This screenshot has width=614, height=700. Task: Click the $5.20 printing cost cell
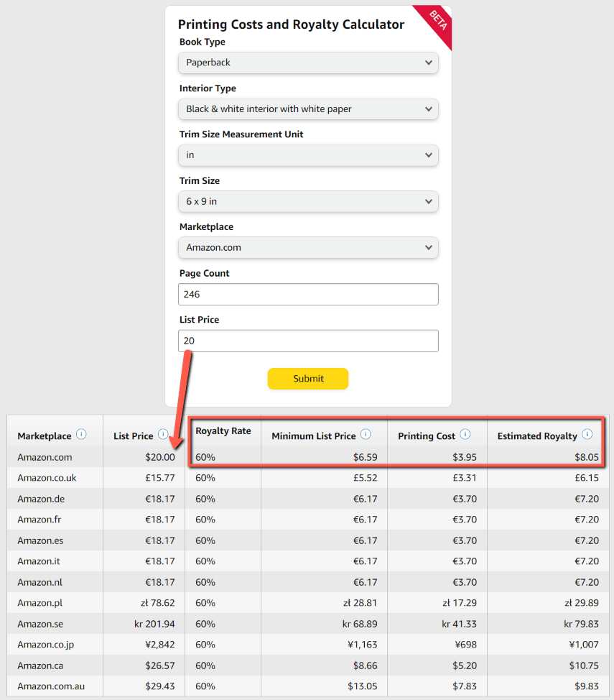465,666
